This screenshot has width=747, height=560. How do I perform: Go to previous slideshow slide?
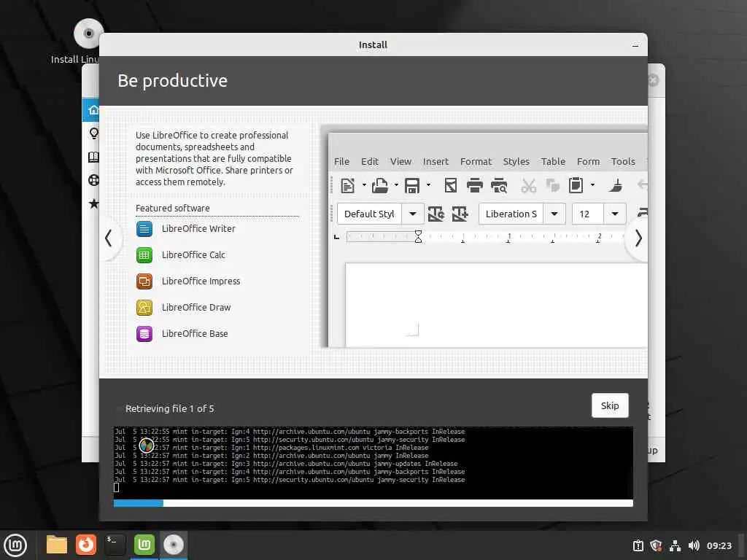(109, 238)
